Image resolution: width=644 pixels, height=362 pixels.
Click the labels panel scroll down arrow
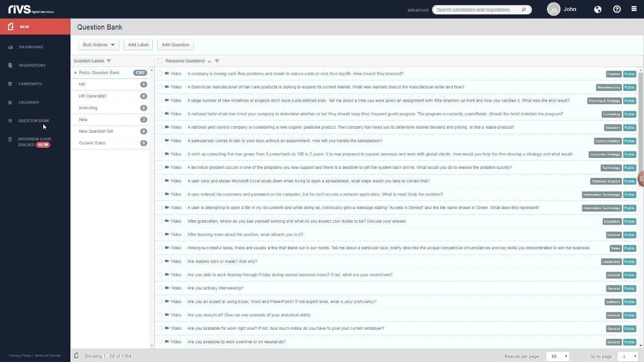(152, 345)
